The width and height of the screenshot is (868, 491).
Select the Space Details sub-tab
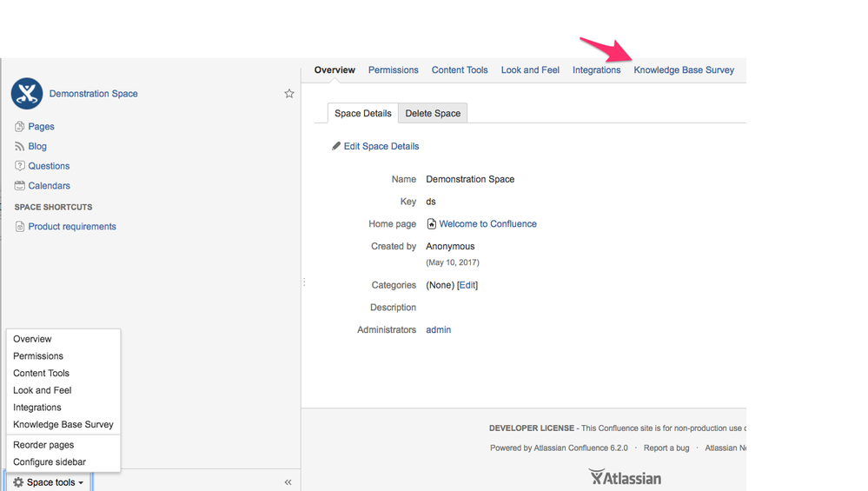coord(362,113)
